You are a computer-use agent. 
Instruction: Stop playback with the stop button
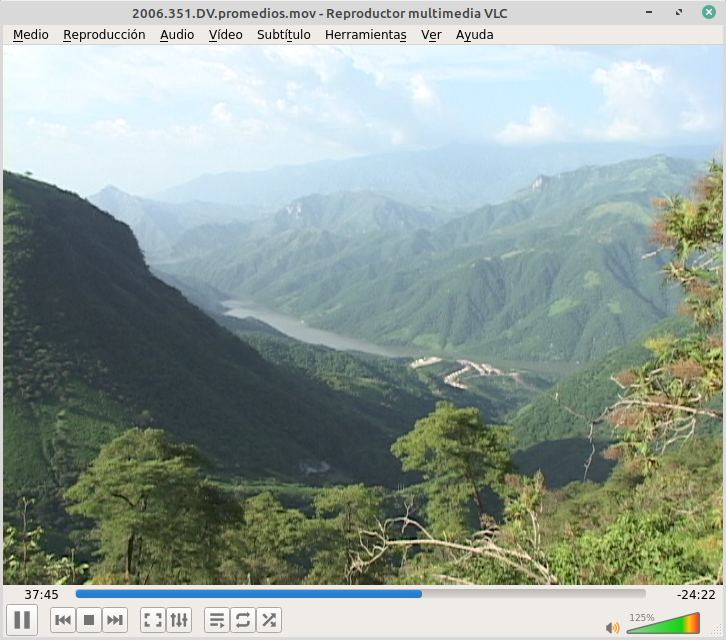coord(89,620)
